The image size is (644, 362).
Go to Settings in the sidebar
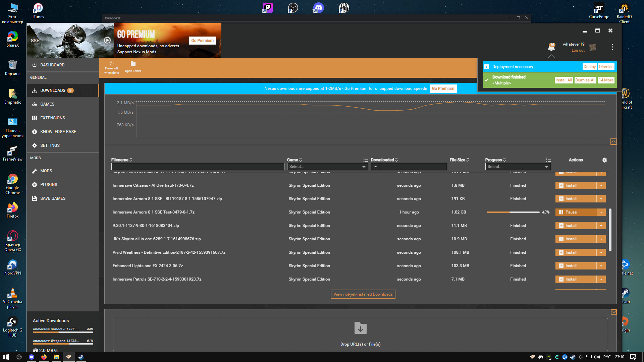click(x=50, y=145)
